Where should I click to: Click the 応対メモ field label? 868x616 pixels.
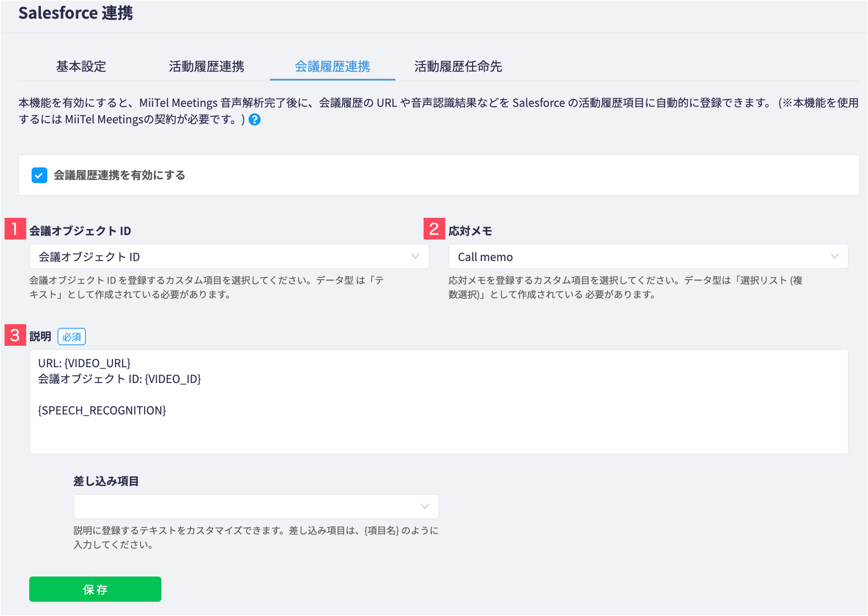(x=470, y=231)
